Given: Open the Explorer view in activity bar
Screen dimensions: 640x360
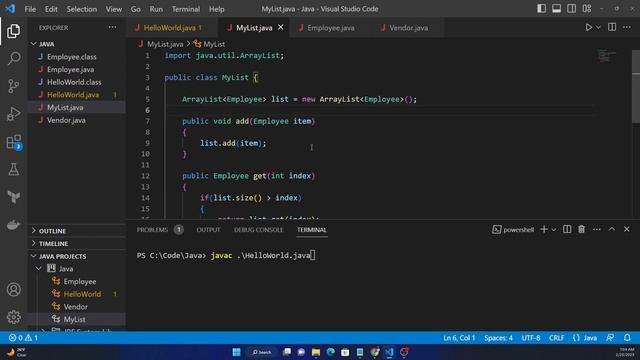Looking at the screenshot, I should (x=13, y=31).
